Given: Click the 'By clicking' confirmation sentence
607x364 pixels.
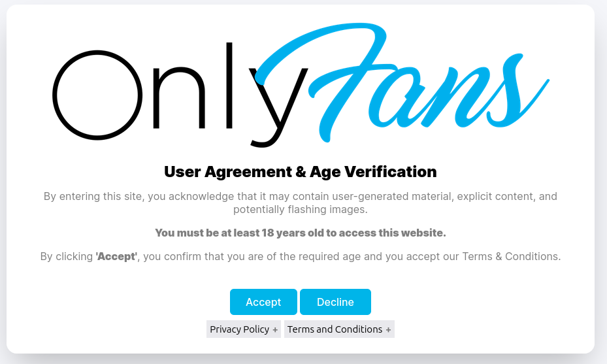Looking at the screenshot, I should 301,256.
